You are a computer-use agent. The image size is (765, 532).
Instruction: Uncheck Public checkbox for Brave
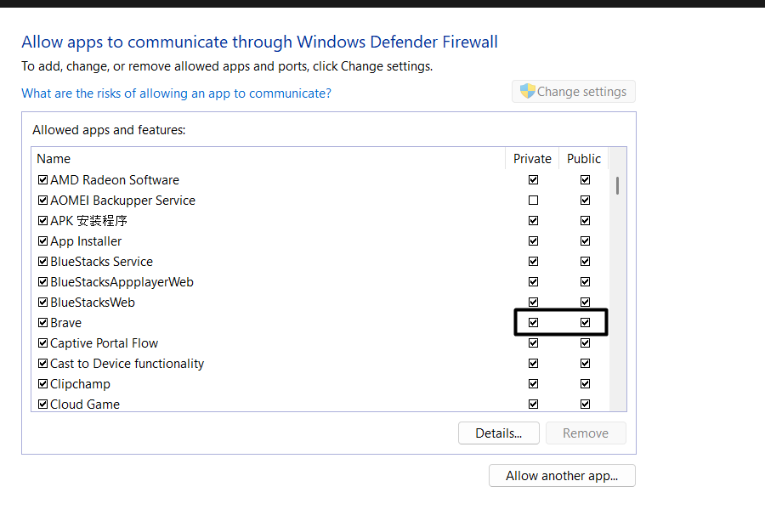click(585, 323)
